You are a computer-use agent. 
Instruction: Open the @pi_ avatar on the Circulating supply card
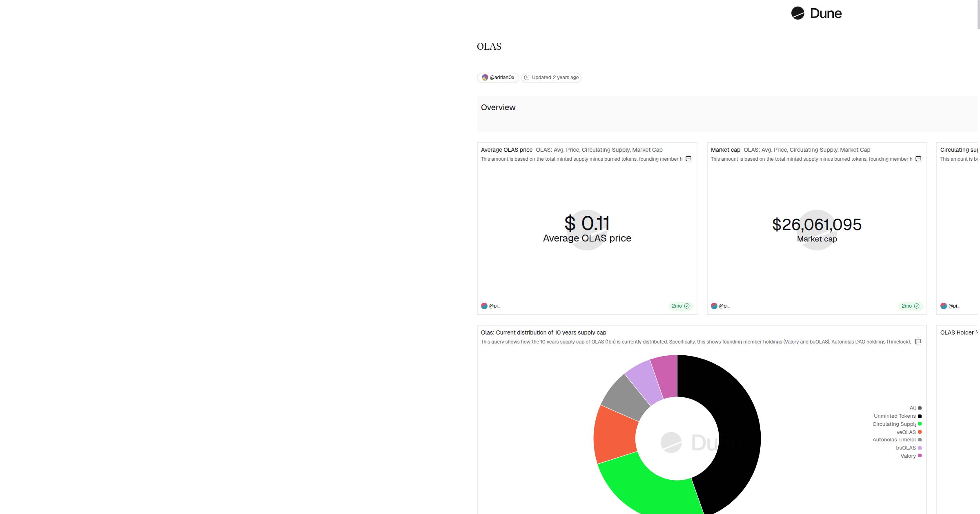(x=944, y=306)
